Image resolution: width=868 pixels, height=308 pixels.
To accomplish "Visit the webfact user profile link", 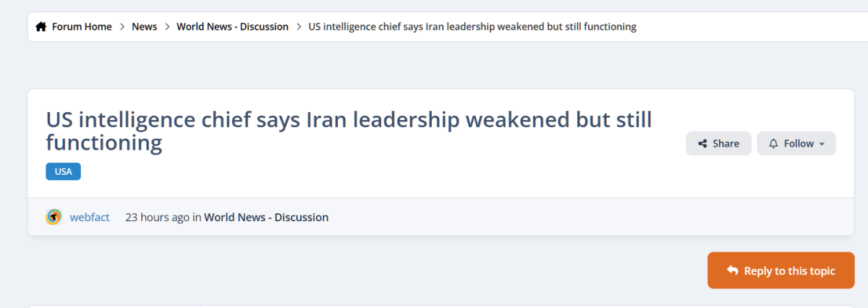I will (x=90, y=217).
